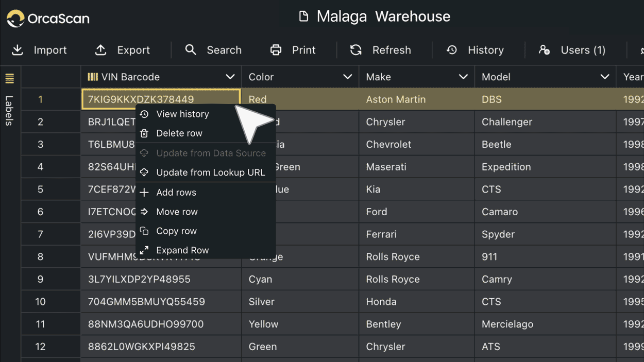Open the Color column dropdown arrow
The width and height of the screenshot is (644, 362).
tap(347, 77)
